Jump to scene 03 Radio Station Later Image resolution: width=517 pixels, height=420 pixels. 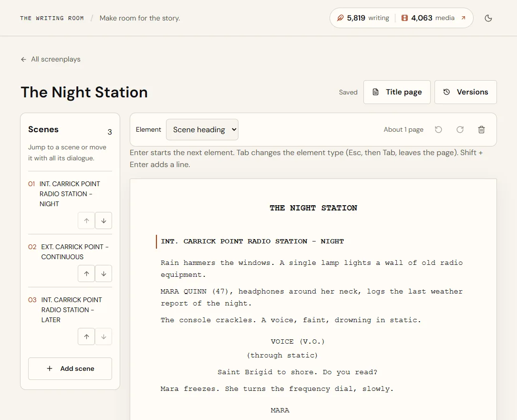coord(70,310)
